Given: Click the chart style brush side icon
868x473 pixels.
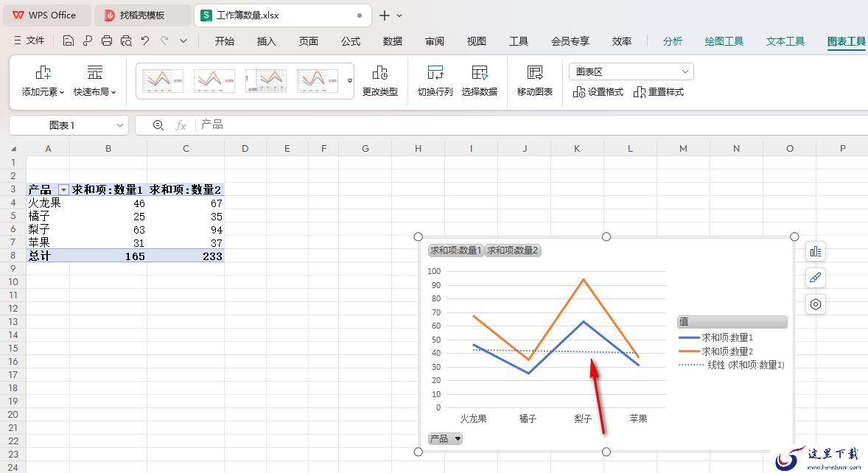Looking at the screenshot, I should [816, 278].
